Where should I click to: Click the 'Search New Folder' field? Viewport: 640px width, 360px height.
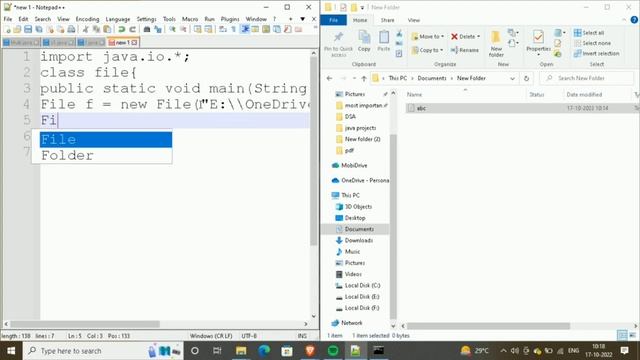pyautogui.click(x=587, y=78)
